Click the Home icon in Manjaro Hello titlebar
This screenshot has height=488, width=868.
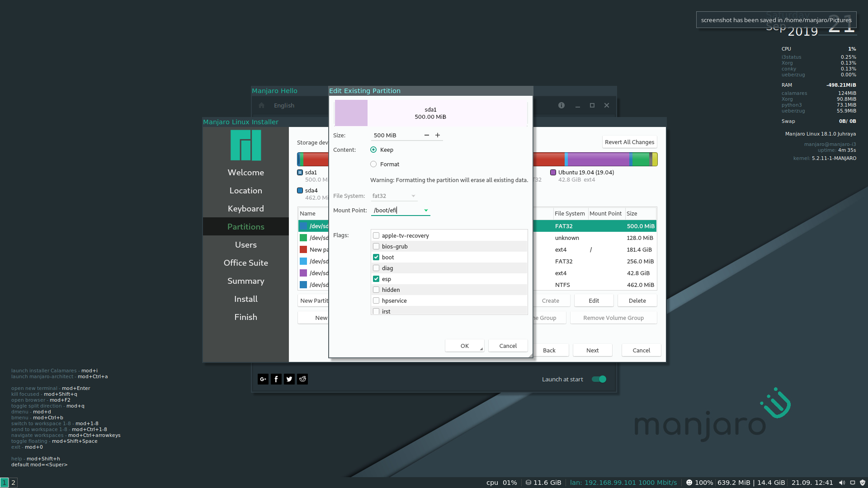pos(261,105)
